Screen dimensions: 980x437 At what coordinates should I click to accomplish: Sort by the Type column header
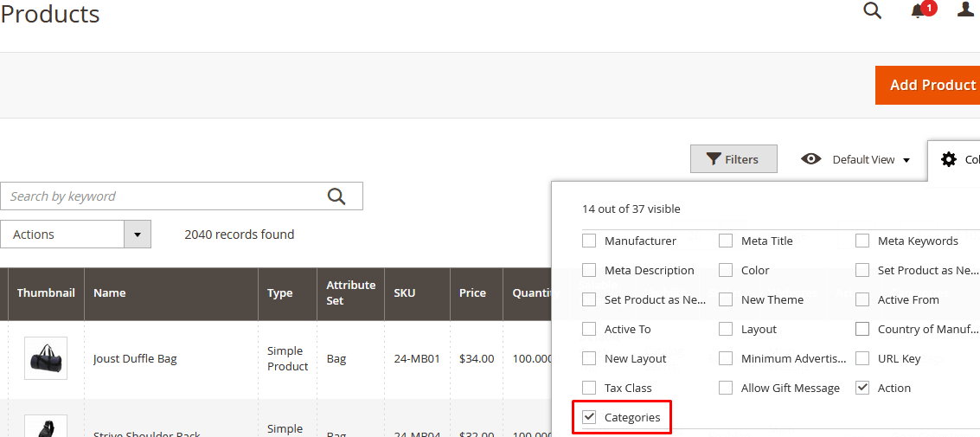[287, 294]
